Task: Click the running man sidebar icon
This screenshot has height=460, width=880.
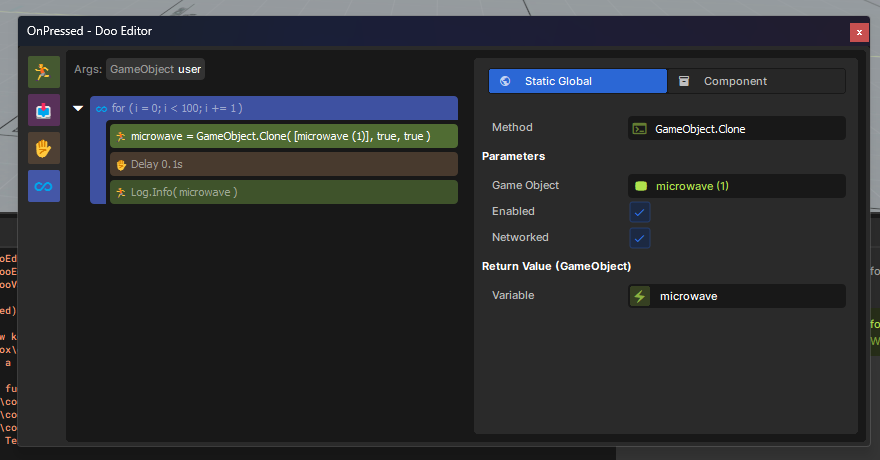Action: pyautogui.click(x=43, y=71)
